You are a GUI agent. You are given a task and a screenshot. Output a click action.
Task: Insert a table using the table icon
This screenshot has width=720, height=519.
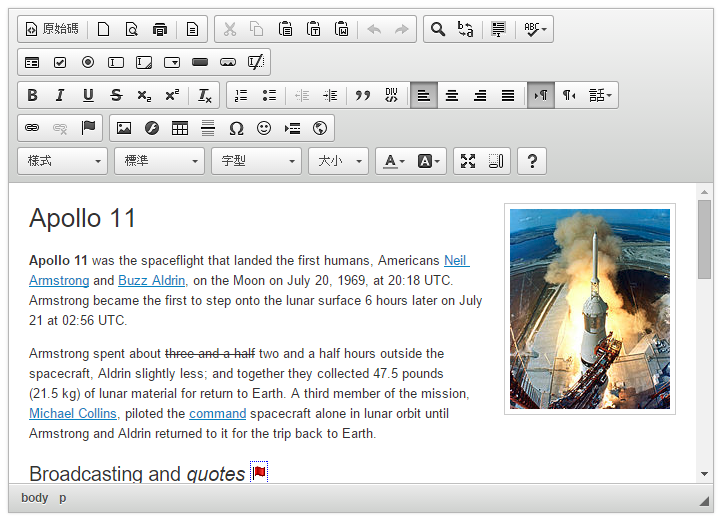click(180, 128)
